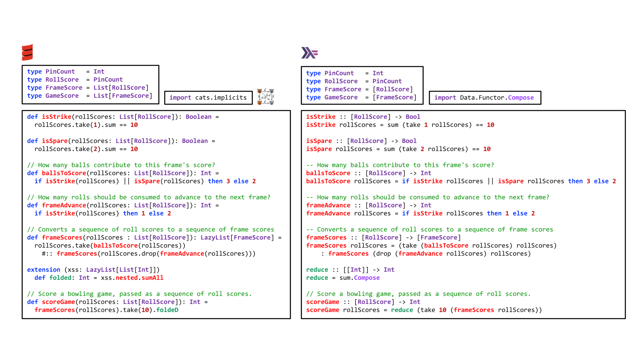
Task: Click the Scala scoreGame function name
Action: pos(59,302)
